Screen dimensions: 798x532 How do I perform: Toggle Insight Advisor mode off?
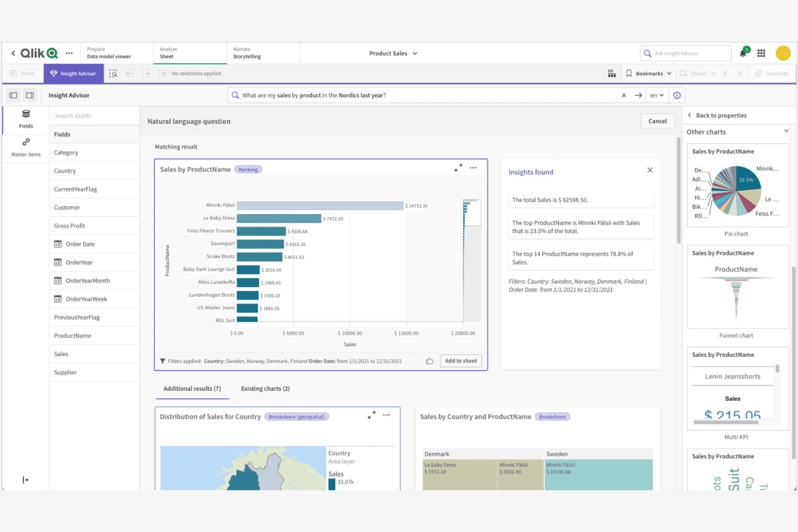[73, 73]
